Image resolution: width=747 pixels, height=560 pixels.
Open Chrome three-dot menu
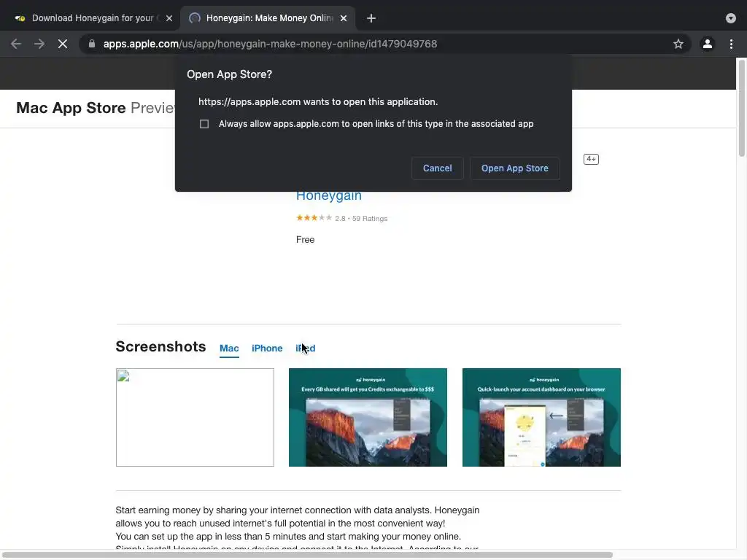tap(731, 44)
